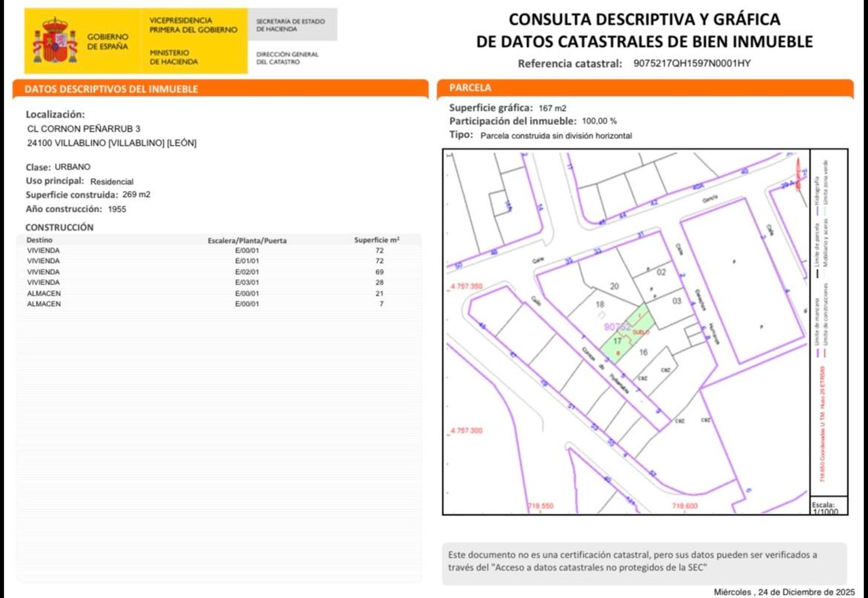Select the class value 'URBANO'
The image size is (868, 598).
72,167
